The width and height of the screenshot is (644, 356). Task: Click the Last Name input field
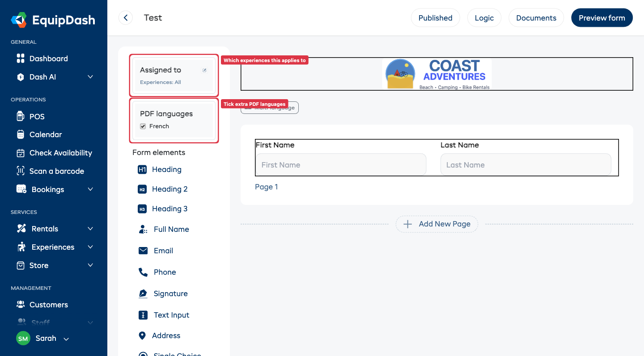coord(525,165)
